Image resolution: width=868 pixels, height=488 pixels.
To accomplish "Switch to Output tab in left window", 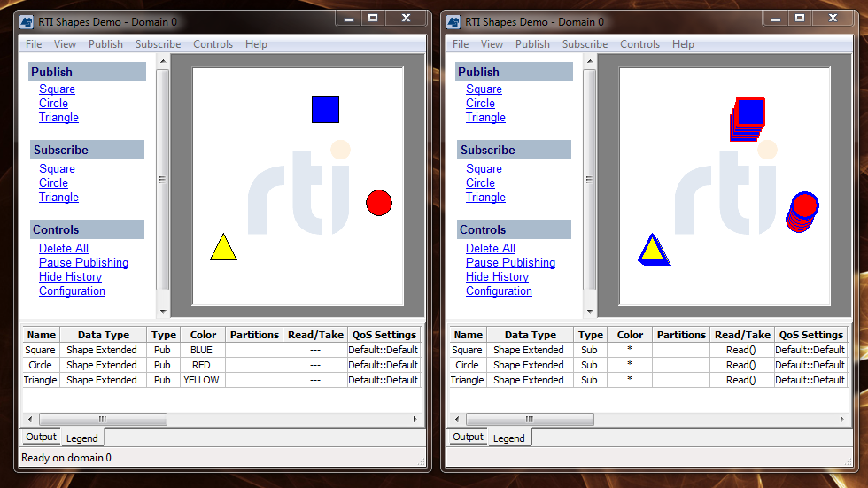I will pyautogui.click(x=41, y=437).
